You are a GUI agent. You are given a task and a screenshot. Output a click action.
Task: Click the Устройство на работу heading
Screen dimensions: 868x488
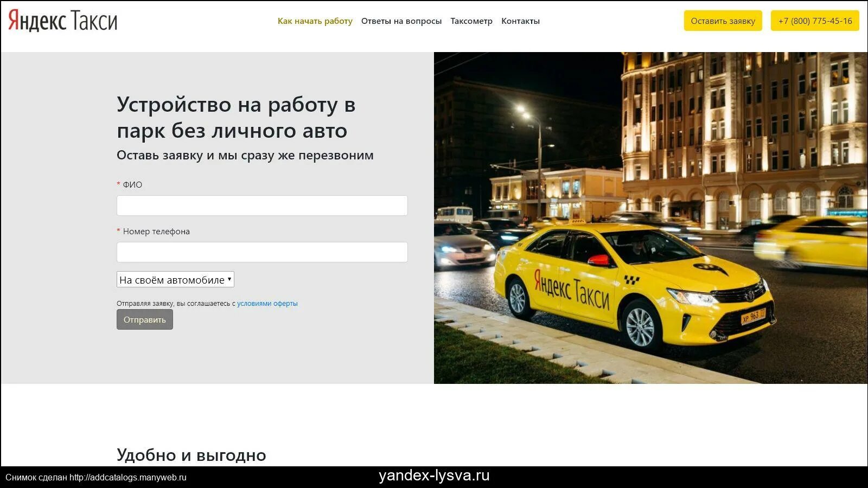click(x=236, y=117)
